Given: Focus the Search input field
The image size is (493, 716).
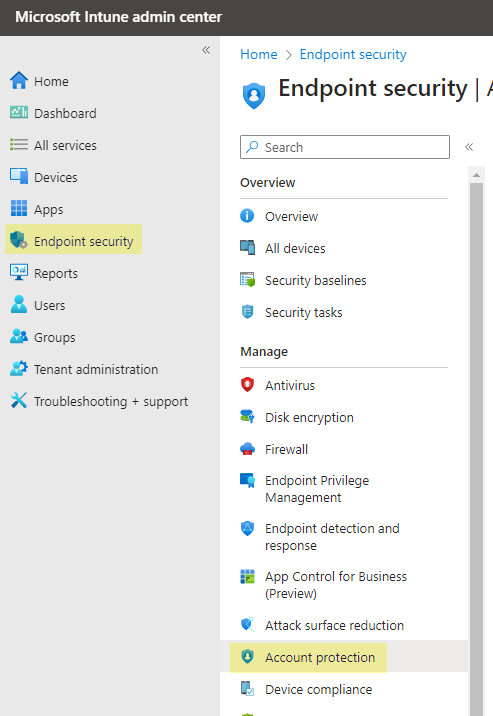Looking at the screenshot, I should (x=345, y=147).
